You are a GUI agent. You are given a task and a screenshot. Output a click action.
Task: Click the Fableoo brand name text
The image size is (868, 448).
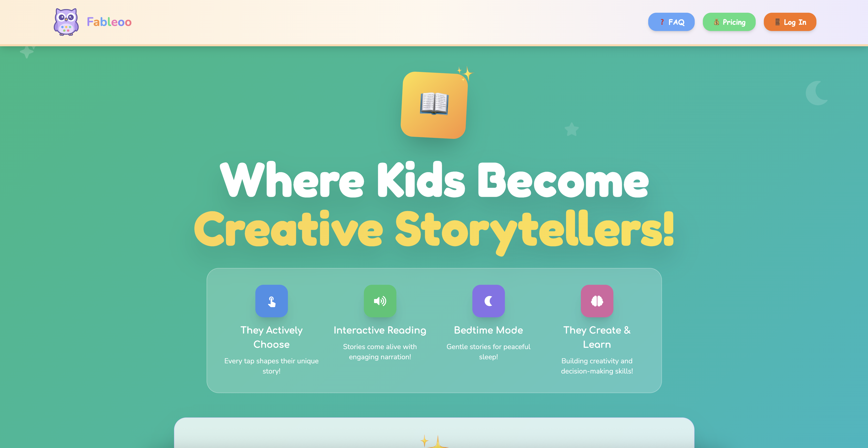109,22
